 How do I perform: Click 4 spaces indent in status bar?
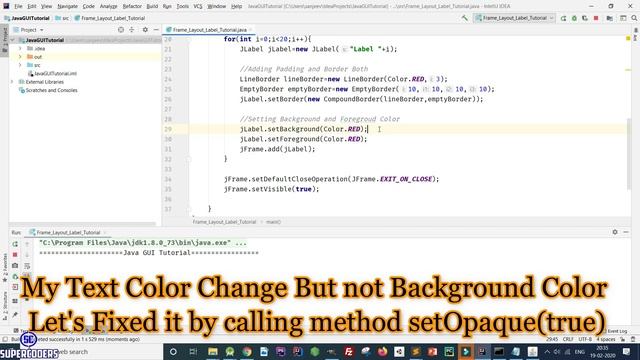pos(605,339)
